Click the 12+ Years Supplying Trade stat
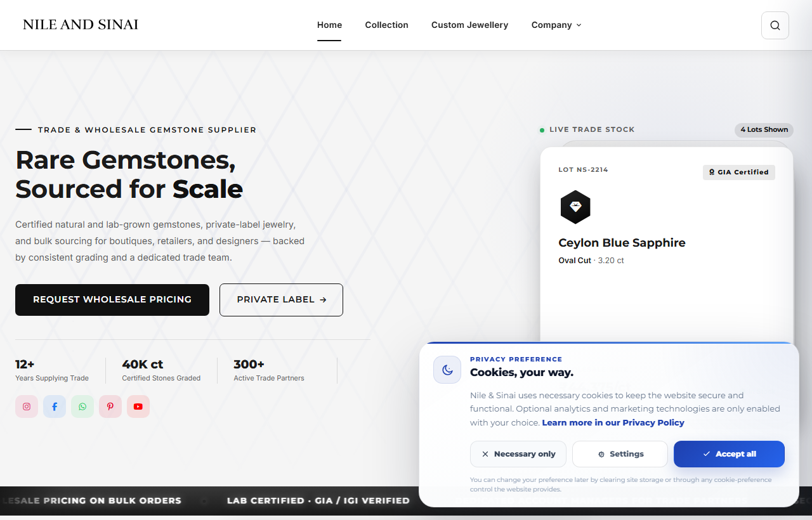Image resolution: width=812 pixels, height=520 pixels. [x=52, y=370]
